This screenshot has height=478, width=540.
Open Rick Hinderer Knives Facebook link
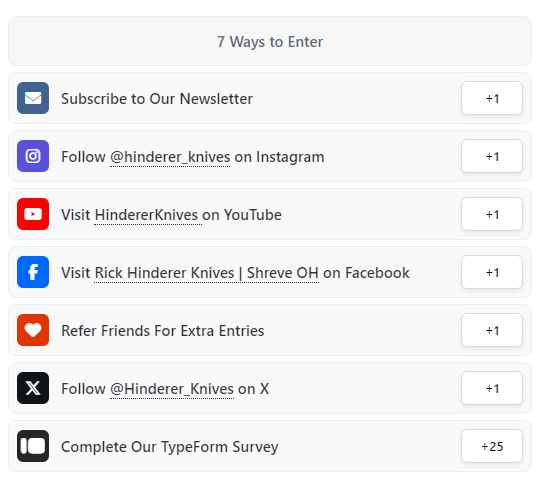tap(207, 273)
